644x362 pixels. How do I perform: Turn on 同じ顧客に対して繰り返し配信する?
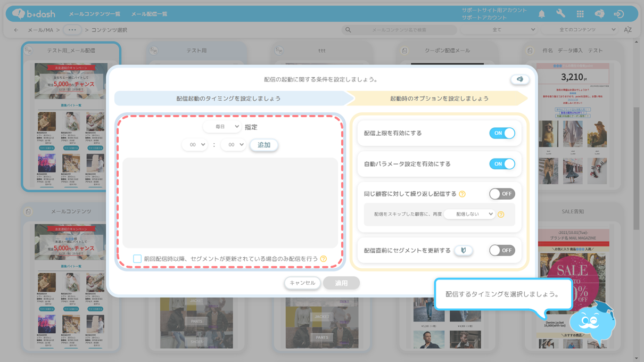coord(502,194)
